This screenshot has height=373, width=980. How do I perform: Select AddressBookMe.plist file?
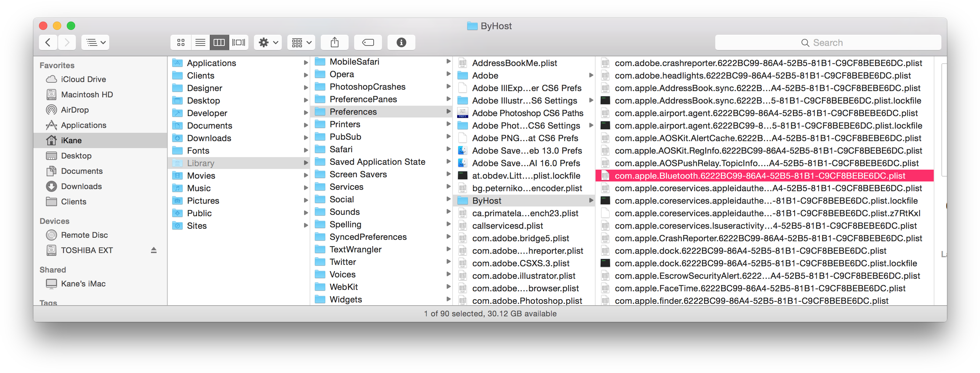click(x=524, y=63)
